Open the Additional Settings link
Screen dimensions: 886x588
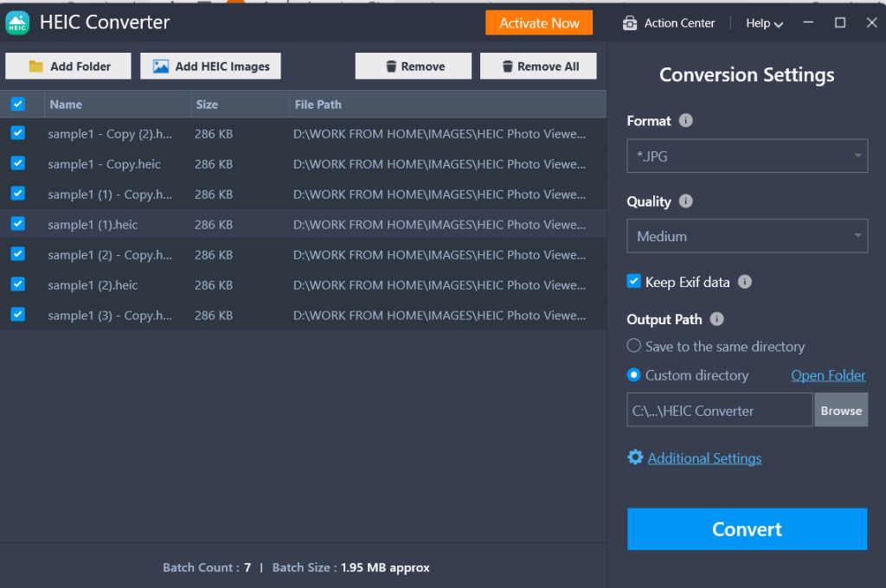coord(704,458)
